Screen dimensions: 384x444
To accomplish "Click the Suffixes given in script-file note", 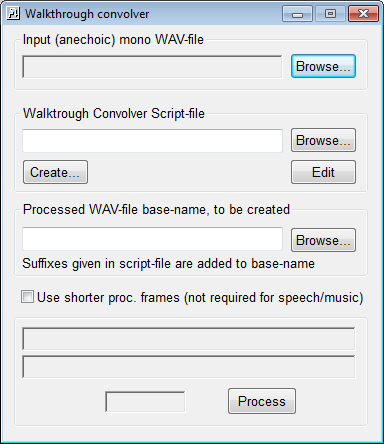I will coord(168,264).
